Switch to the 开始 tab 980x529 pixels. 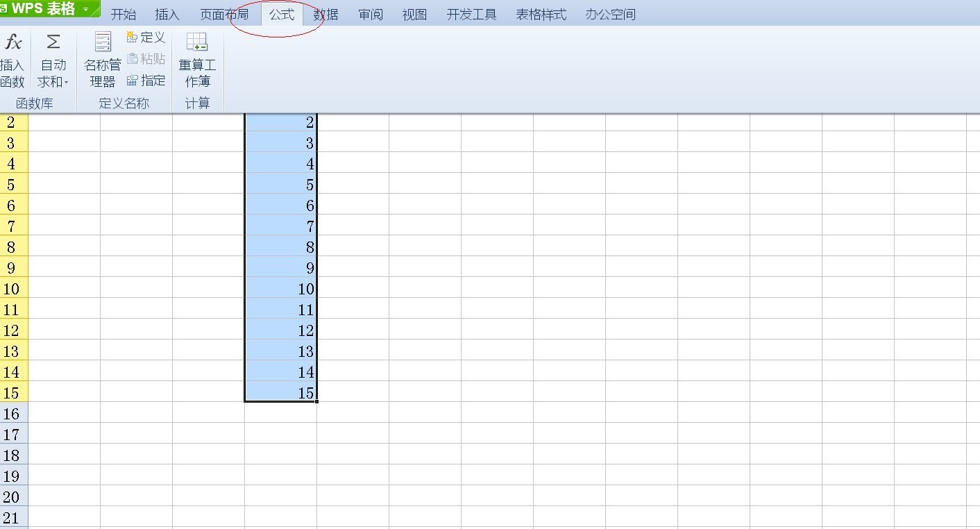pyautogui.click(x=124, y=15)
